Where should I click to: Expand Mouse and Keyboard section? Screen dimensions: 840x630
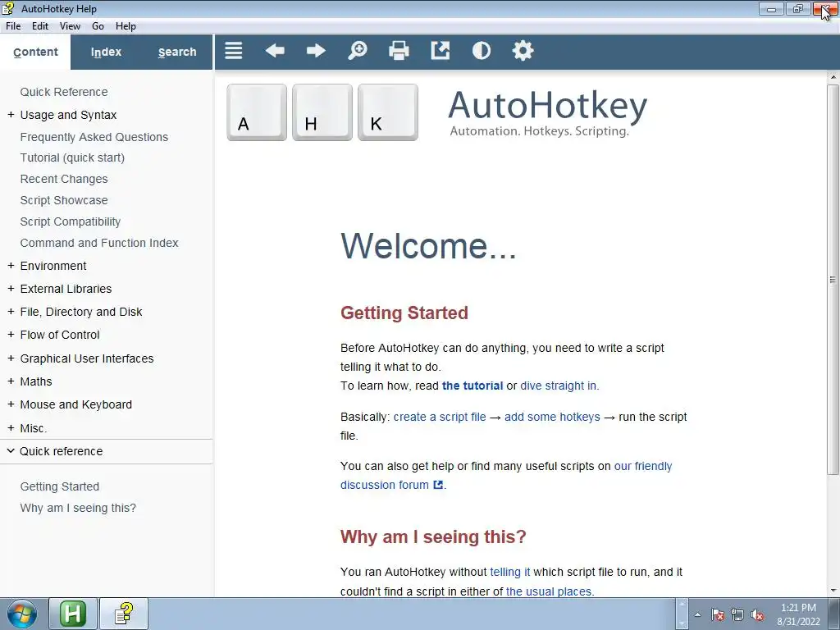pyautogui.click(x=11, y=404)
